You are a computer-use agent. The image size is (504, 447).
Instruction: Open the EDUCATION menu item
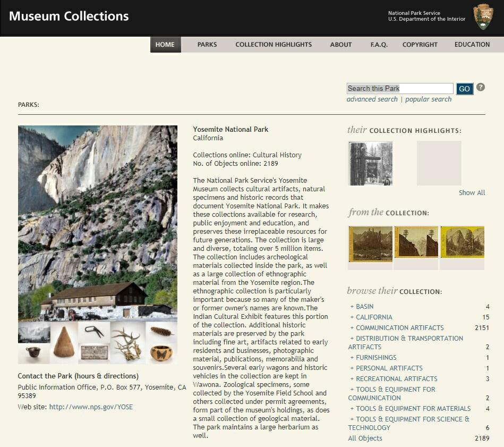472,45
